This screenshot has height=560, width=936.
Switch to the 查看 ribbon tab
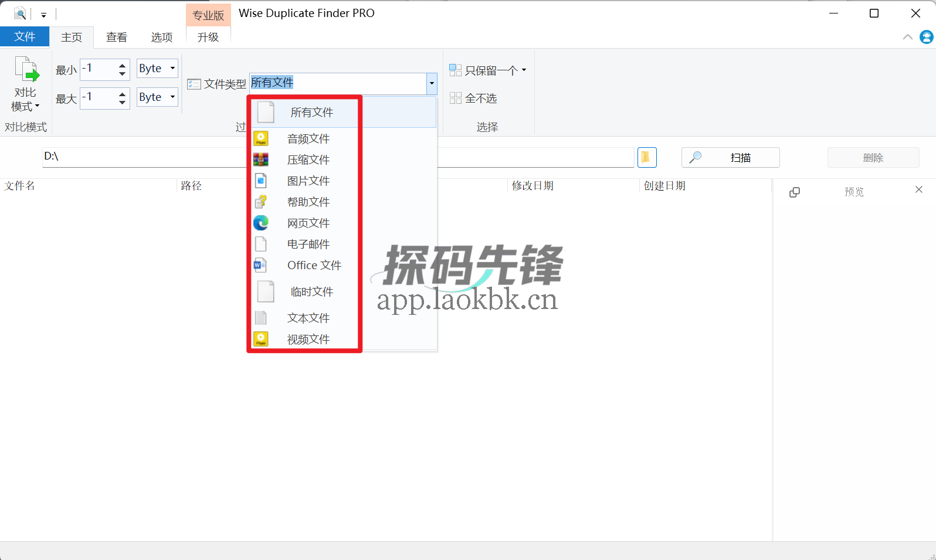(x=117, y=37)
